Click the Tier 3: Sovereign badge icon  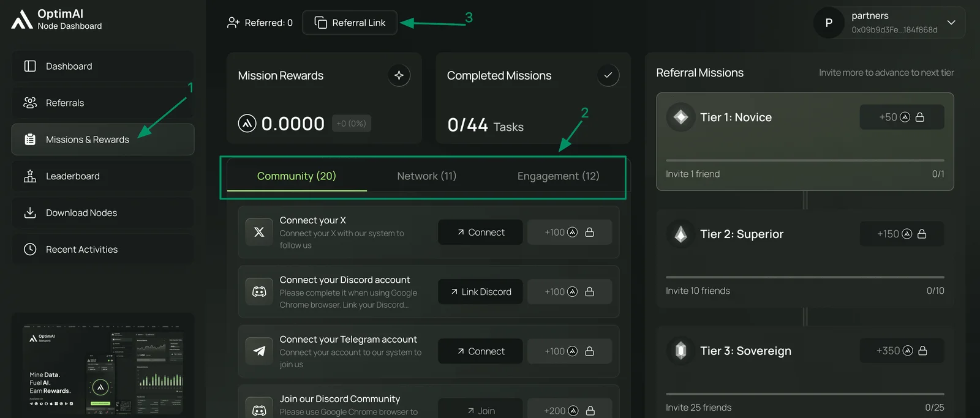680,351
